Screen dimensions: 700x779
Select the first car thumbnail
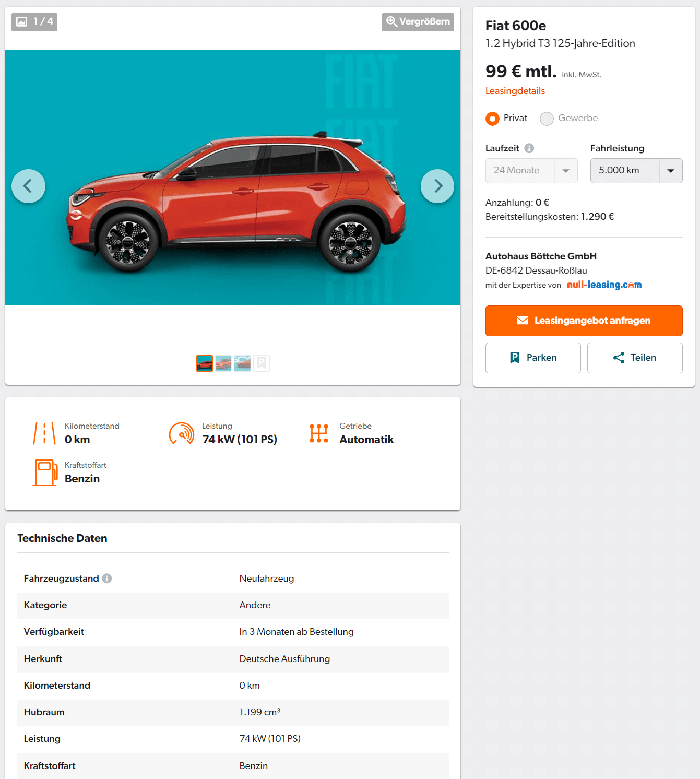[x=205, y=363]
